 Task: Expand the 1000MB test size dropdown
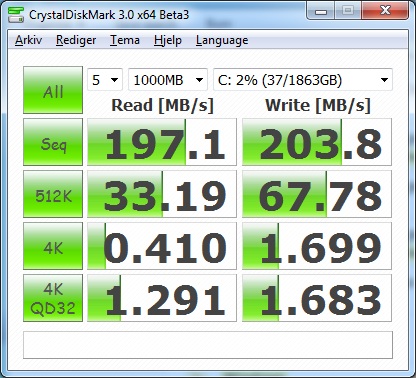tap(168, 80)
